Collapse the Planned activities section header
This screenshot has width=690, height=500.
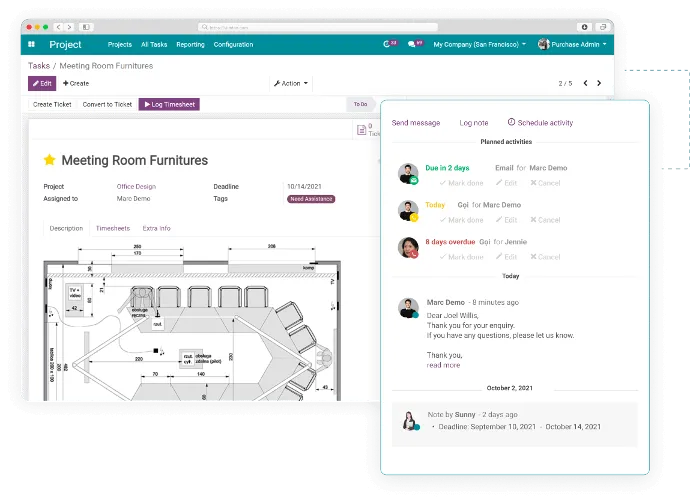[506, 142]
